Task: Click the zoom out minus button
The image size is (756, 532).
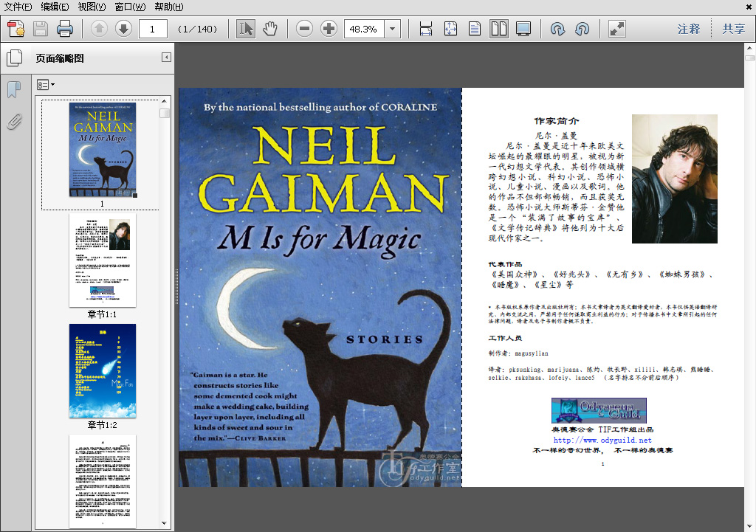Action: (x=304, y=29)
